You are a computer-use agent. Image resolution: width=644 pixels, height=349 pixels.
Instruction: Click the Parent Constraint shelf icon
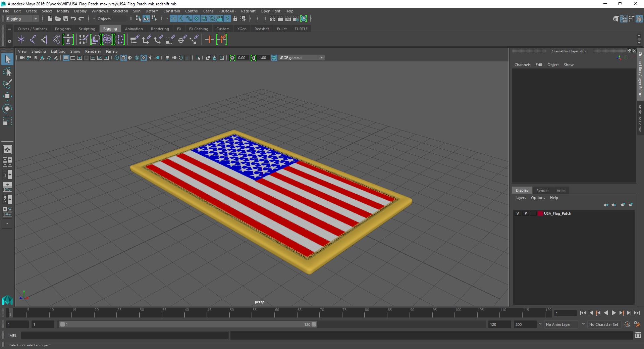135,40
